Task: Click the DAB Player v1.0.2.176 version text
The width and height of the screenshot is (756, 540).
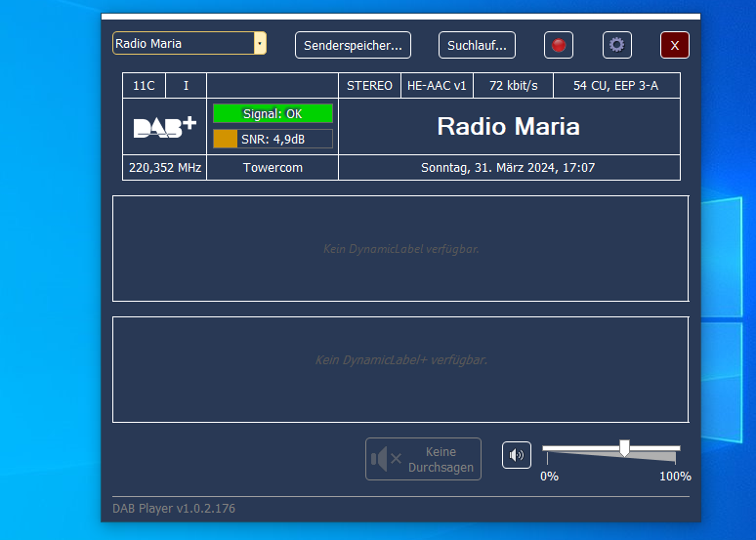Action: pos(174,508)
